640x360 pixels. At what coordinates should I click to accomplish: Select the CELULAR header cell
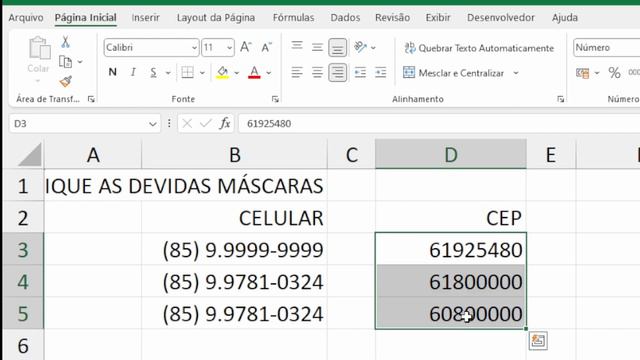pos(234,218)
